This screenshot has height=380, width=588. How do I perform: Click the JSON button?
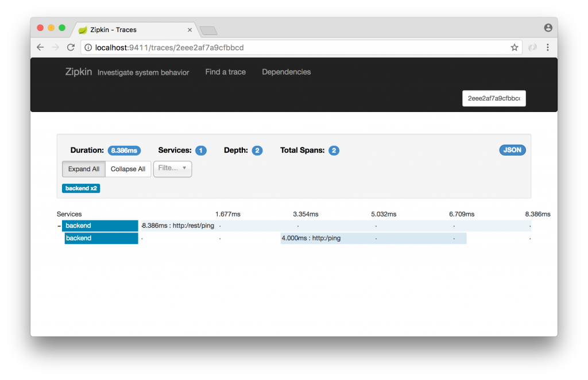point(512,150)
